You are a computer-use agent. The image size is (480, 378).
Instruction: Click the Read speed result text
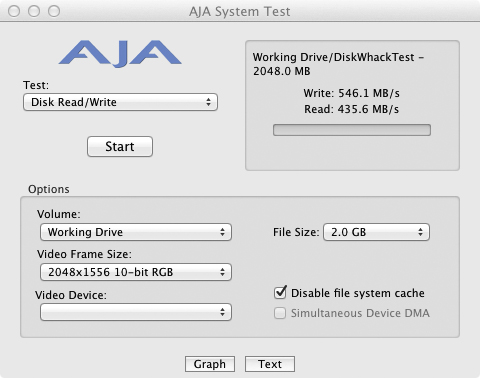coord(352,109)
